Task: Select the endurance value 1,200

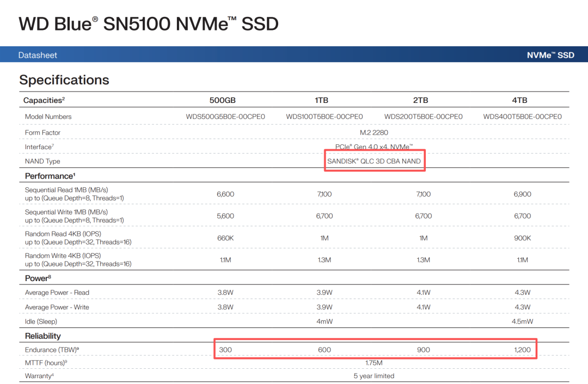Action: [x=522, y=350]
